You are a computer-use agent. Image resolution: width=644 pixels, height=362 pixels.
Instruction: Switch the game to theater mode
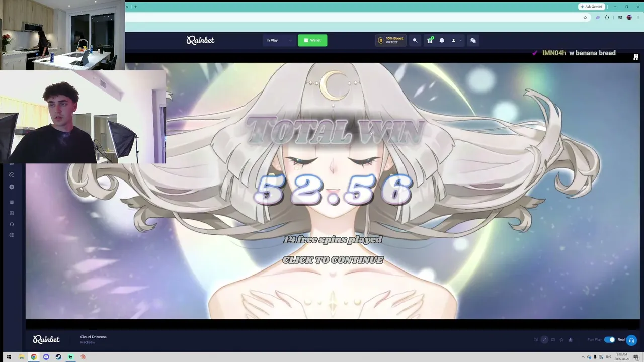tap(553, 340)
